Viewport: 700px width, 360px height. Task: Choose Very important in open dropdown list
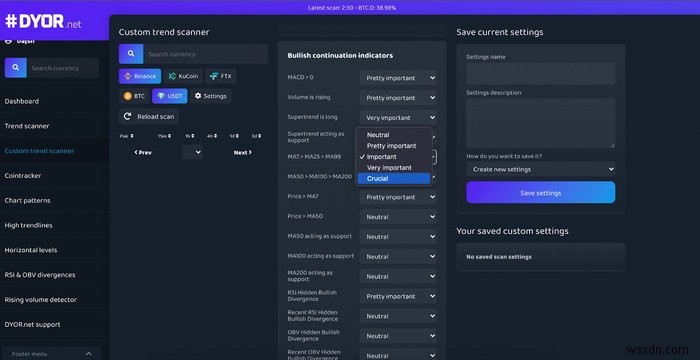click(x=394, y=167)
